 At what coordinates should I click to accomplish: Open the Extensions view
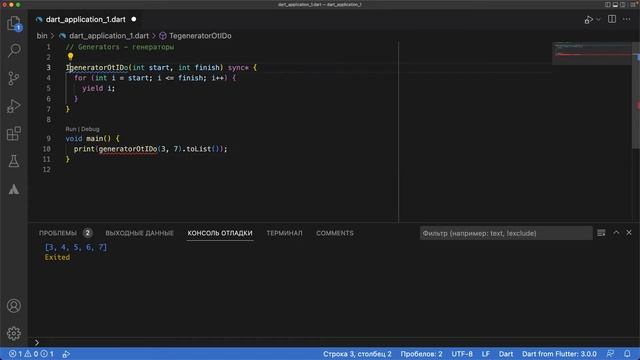click(x=14, y=133)
